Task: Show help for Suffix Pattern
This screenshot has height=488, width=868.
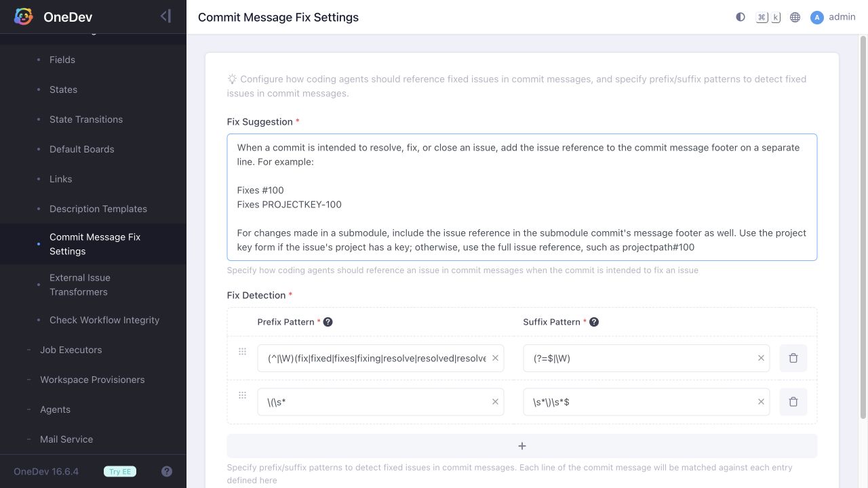Action: click(594, 322)
